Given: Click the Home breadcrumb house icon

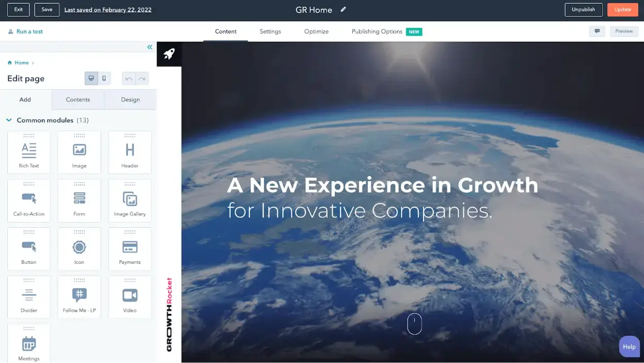Looking at the screenshot, I should 10,62.
